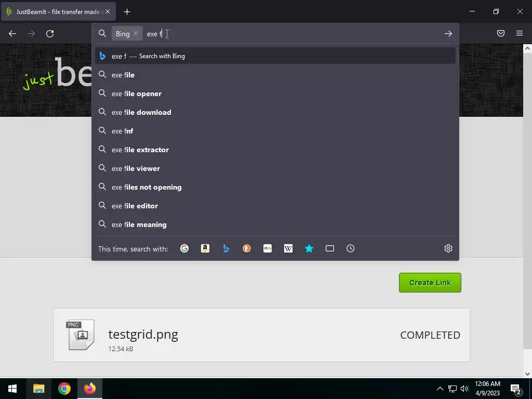Screen dimensions: 532x399
Task: Search open tabs using the tab icon
Action: point(330,248)
